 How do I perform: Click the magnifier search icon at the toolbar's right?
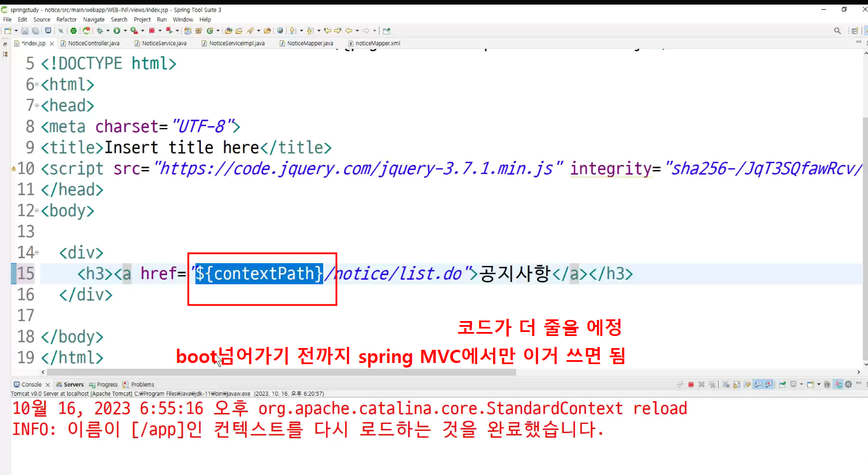[838, 31]
